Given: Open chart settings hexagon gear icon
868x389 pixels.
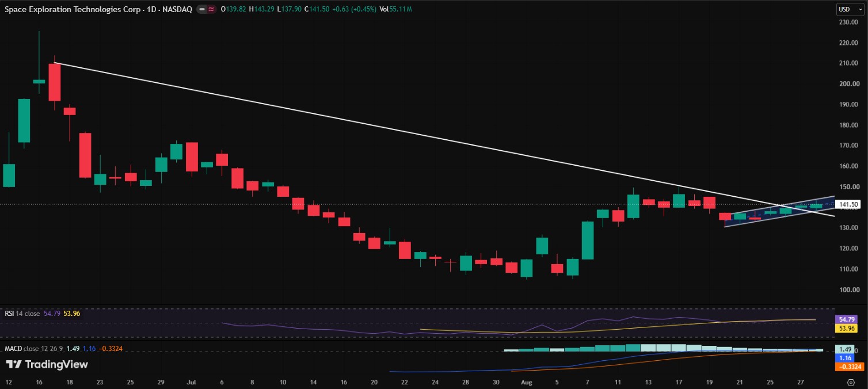Looking at the screenshot, I should 851,382.
